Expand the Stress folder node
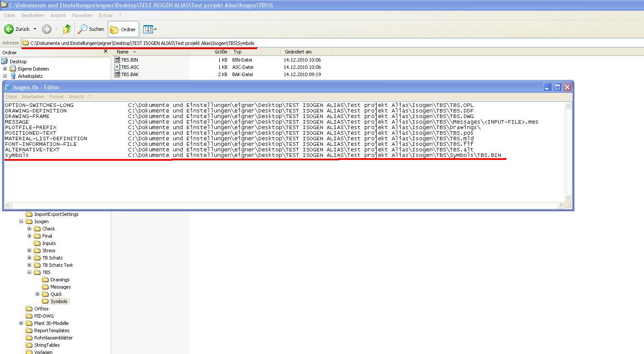This screenshot has height=354, width=644. click(x=30, y=251)
